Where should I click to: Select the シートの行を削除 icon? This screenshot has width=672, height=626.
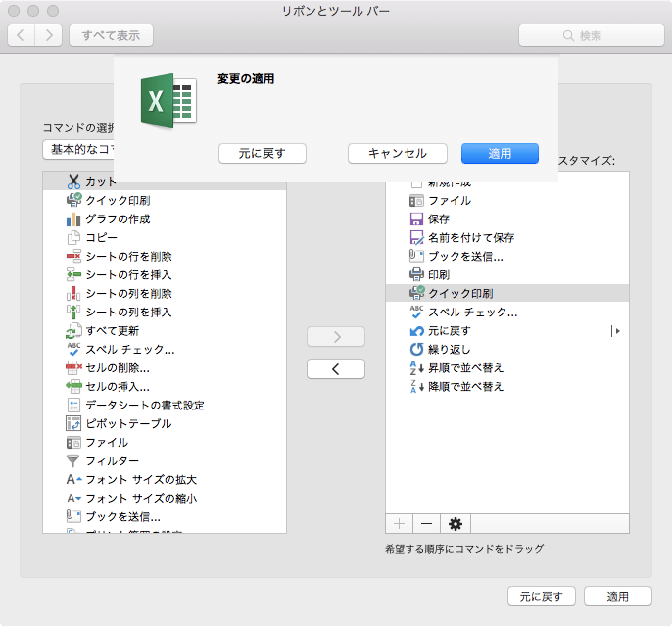73,256
